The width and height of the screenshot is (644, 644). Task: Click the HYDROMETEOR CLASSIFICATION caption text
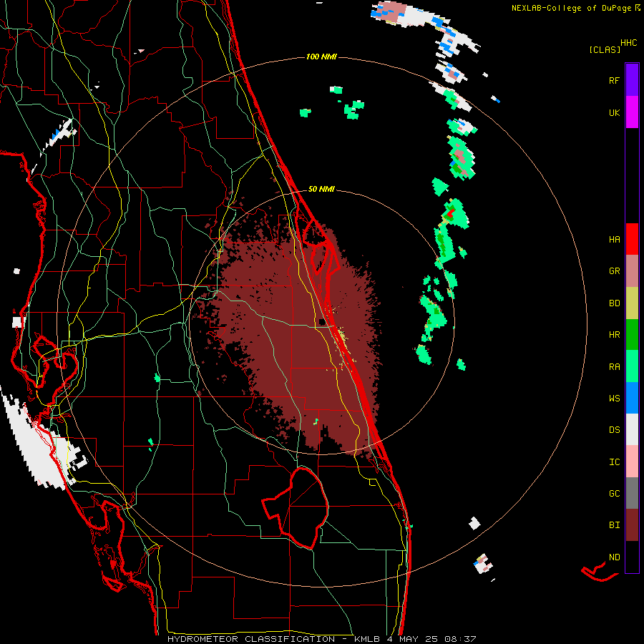coord(251,639)
